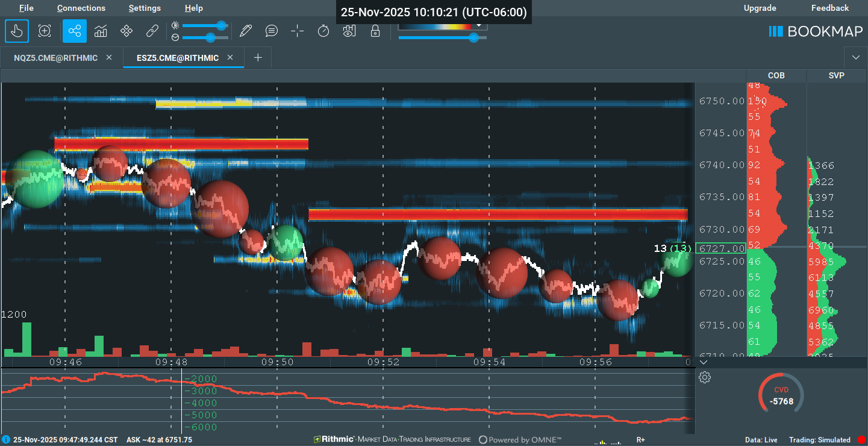Switch to the NQZ5.CME@RITHMIC tab
868x446 pixels.
(x=57, y=58)
